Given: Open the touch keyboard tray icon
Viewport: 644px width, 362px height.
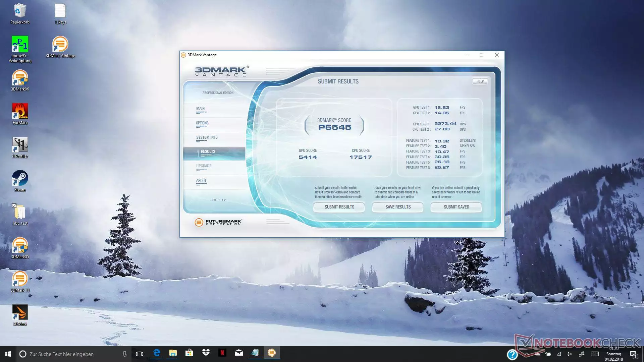Looking at the screenshot, I should [595, 354].
